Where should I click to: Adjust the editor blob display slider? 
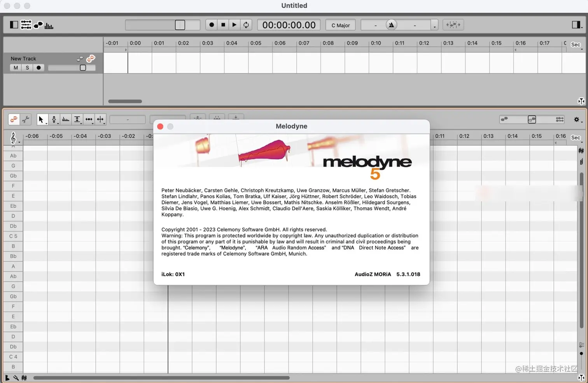click(x=532, y=119)
